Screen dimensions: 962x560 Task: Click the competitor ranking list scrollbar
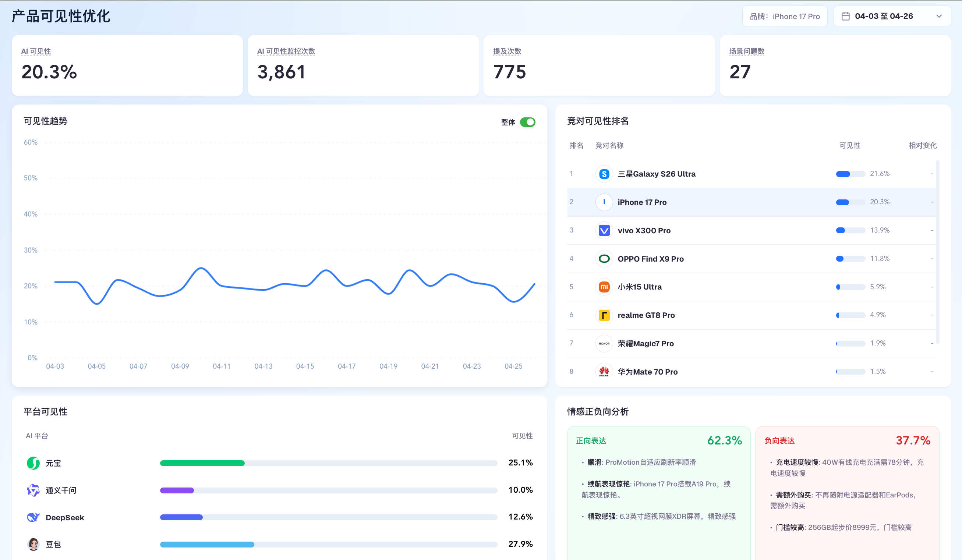point(938,252)
